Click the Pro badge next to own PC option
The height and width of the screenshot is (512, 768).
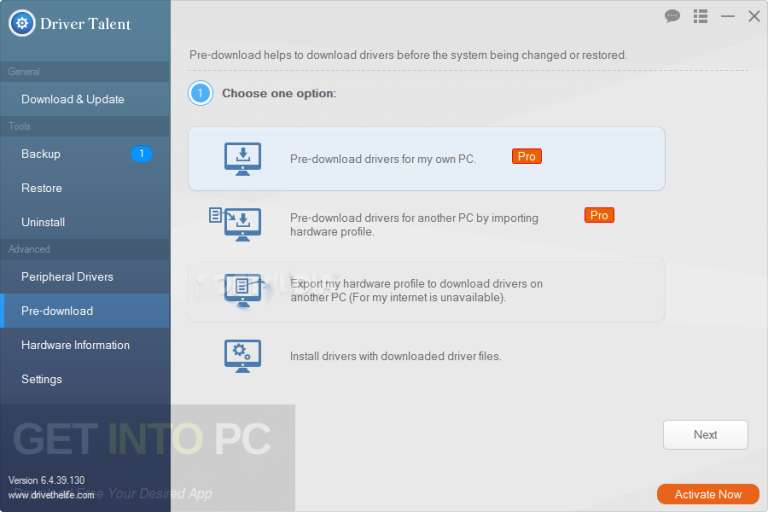[527, 156]
